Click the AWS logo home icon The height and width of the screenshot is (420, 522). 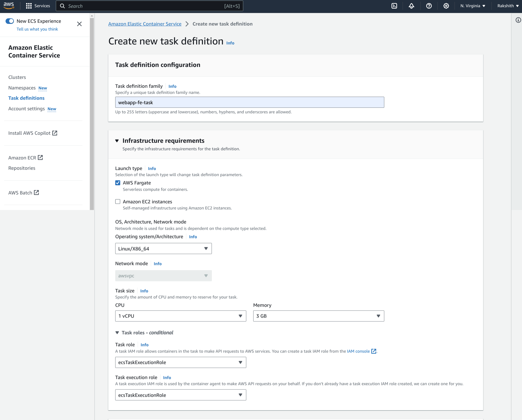point(9,6)
